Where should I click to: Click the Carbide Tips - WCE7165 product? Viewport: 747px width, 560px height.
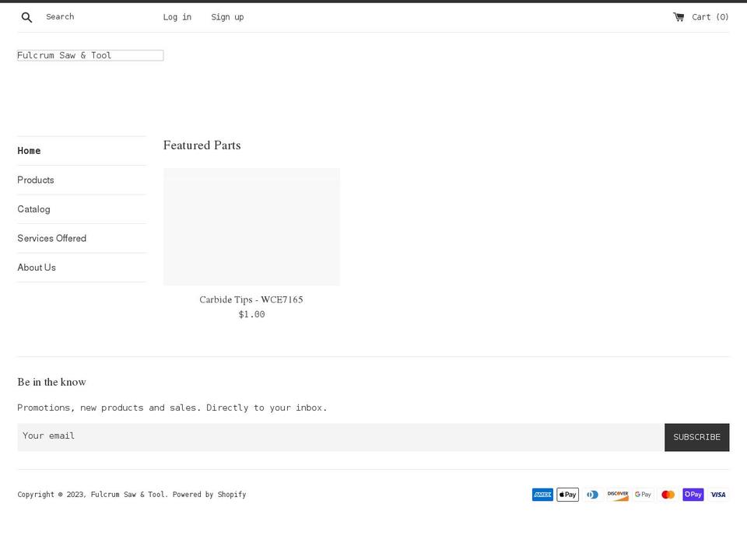[251, 299]
